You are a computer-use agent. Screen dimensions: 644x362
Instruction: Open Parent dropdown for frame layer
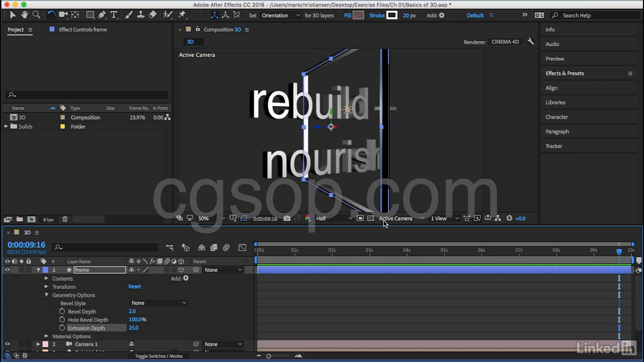coord(223,270)
